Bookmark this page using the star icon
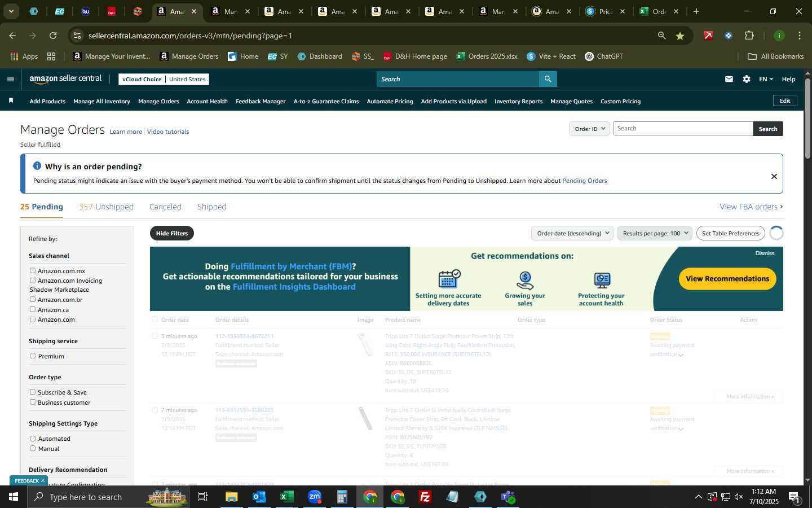Screen dimensions: 812x508 click(680, 36)
